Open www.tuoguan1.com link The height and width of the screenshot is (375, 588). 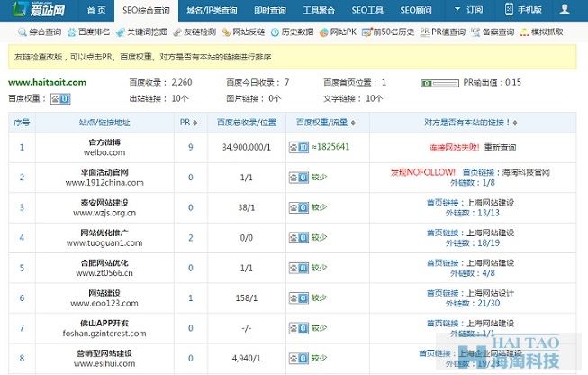(104, 243)
